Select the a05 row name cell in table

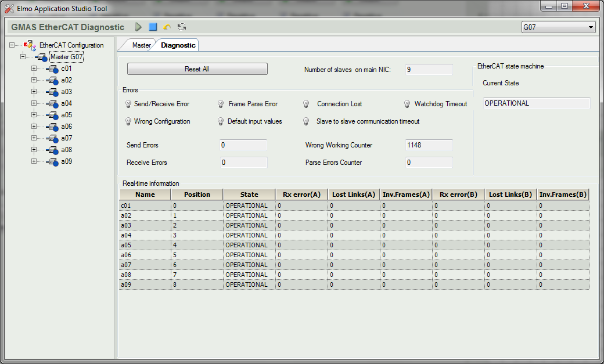[145, 245]
